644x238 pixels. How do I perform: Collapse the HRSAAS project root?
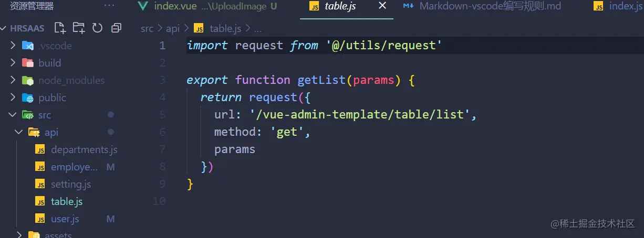(5, 28)
